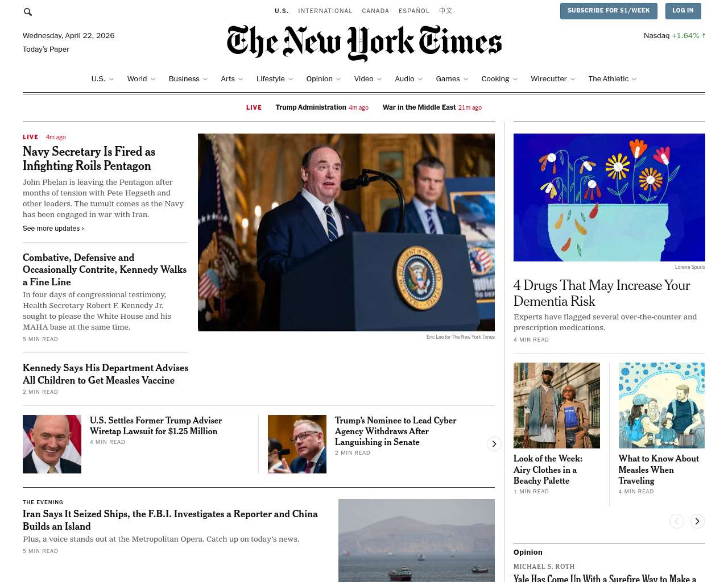The width and height of the screenshot is (728, 582).
Task: Open the See more updates link
Action: point(53,228)
